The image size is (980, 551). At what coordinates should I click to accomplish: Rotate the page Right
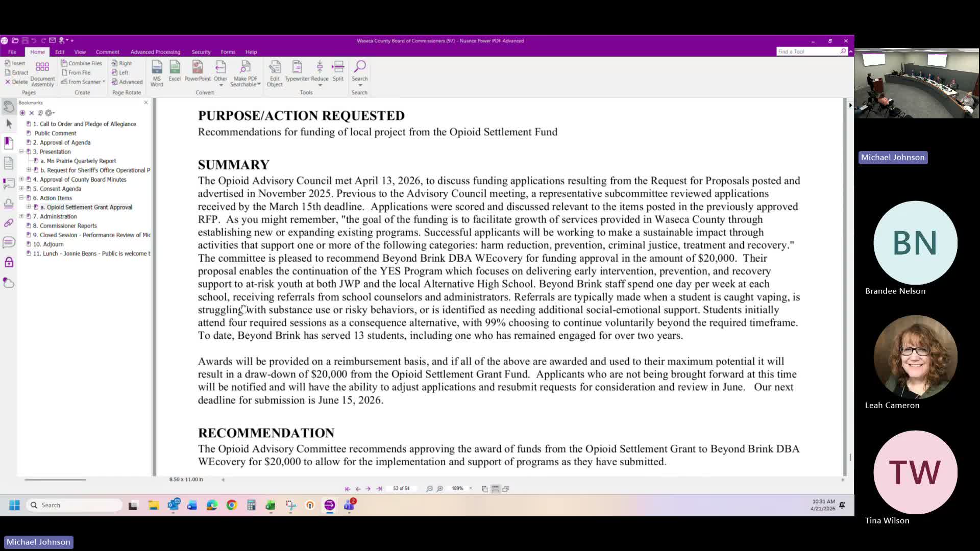122,63
